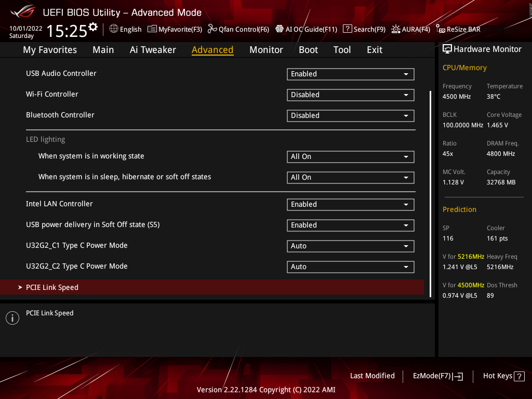Switch to EzMode(F7)
Screen dimensions: 532x399
point(437,376)
